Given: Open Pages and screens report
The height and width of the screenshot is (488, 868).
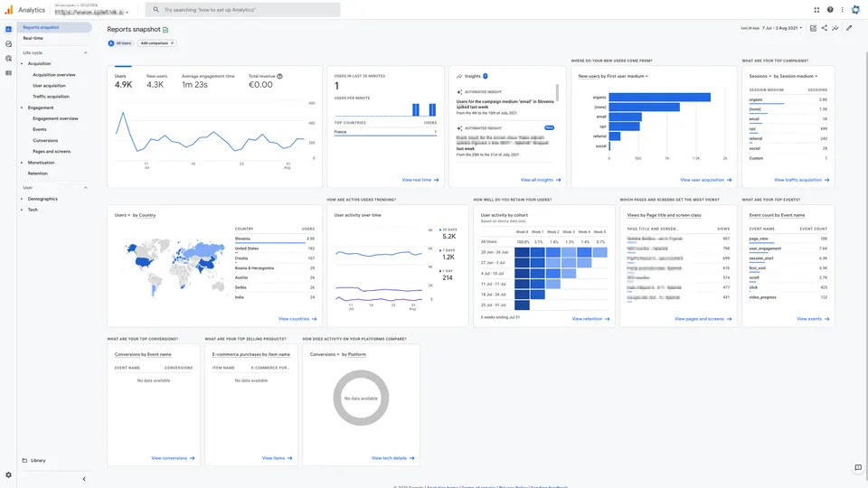Looking at the screenshot, I should [x=52, y=152].
